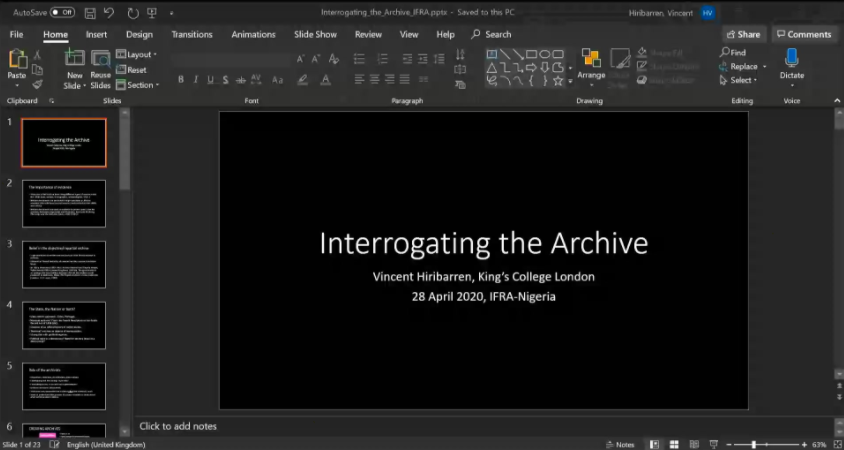Toggle the Notes pane in status bar
The height and width of the screenshot is (450, 844).
(621, 445)
